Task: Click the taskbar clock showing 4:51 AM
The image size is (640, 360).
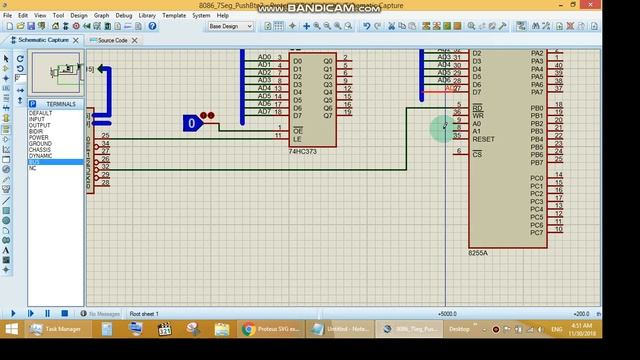Action: (x=581, y=329)
